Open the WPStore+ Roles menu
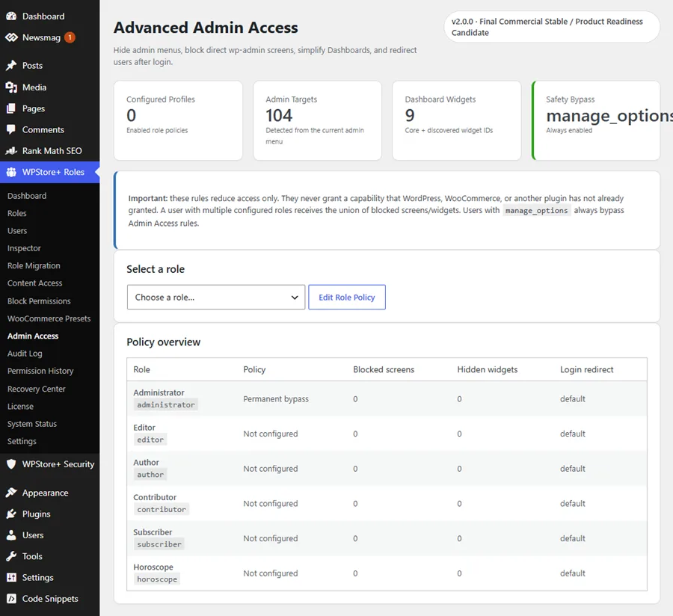673x616 pixels. (50, 172)
